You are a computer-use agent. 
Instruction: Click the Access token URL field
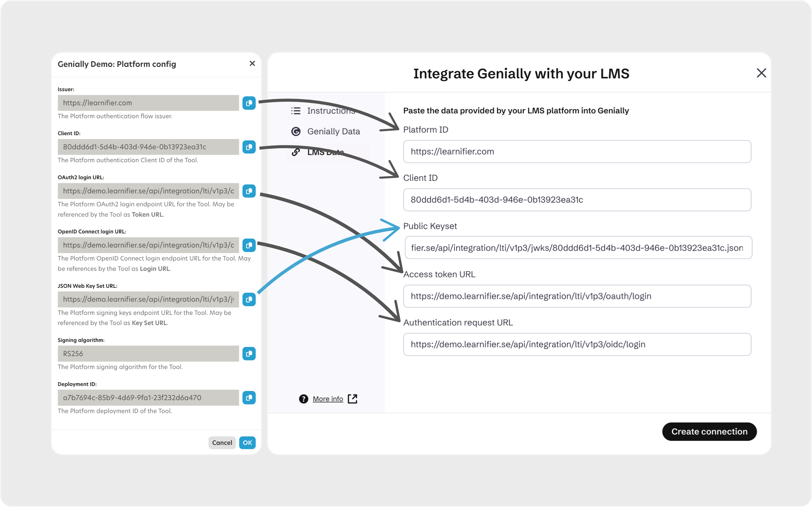[x=577, y=296]
